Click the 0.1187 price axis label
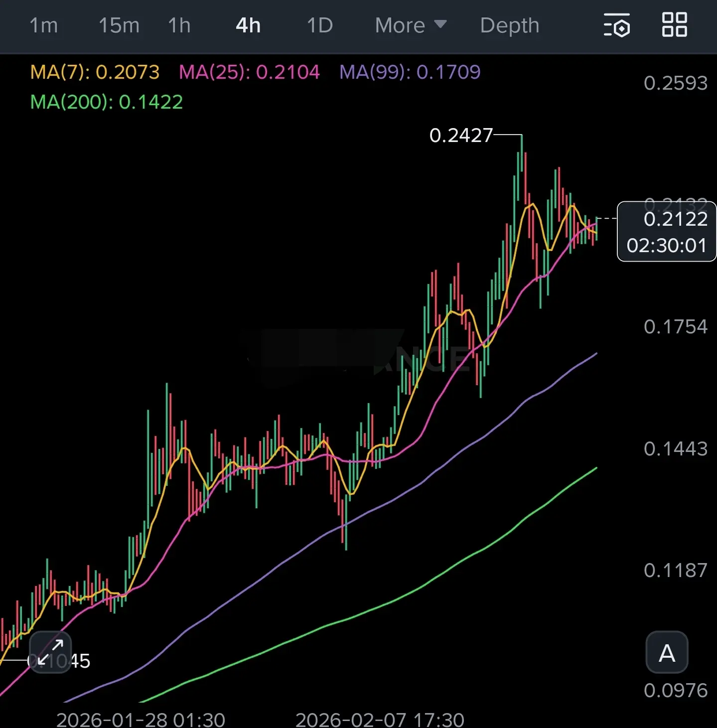 (x=676, y=571)
